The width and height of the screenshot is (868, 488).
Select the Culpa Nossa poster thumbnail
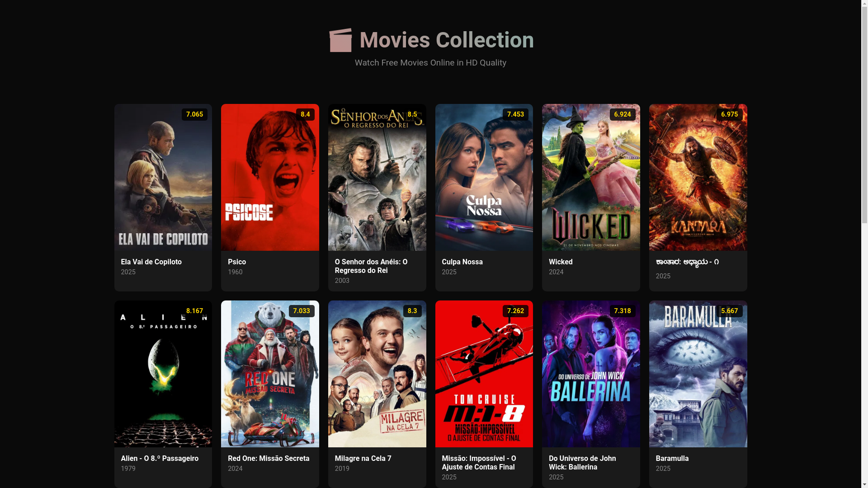click(x=484, y=177)
